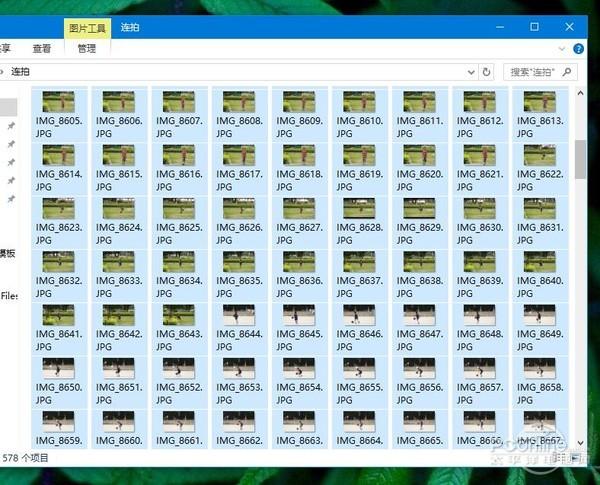600x485 pixels.
Task: Click the 连拍 breadcrumb in address bar
Action: point(20,72)
